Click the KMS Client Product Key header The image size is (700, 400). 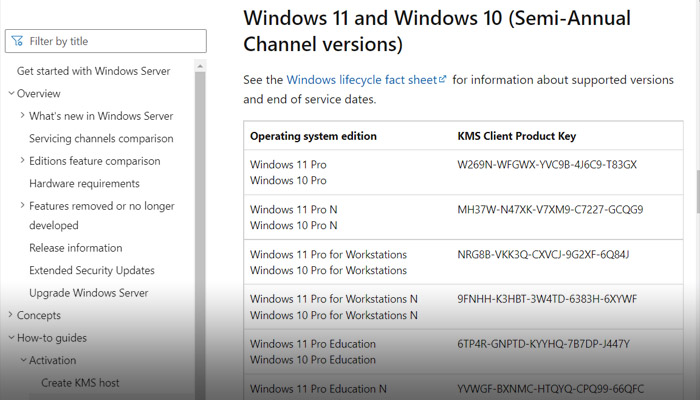(517, 136)
